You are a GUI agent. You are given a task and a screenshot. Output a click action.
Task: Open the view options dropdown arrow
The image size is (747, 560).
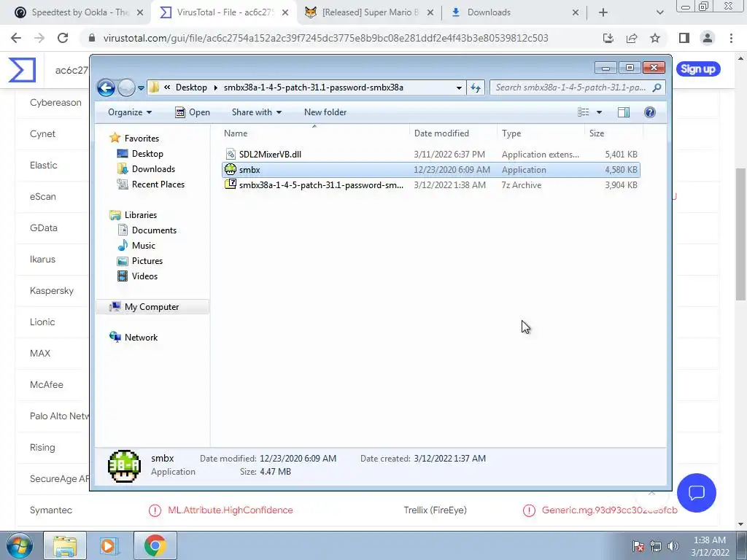tap(600, 112)
